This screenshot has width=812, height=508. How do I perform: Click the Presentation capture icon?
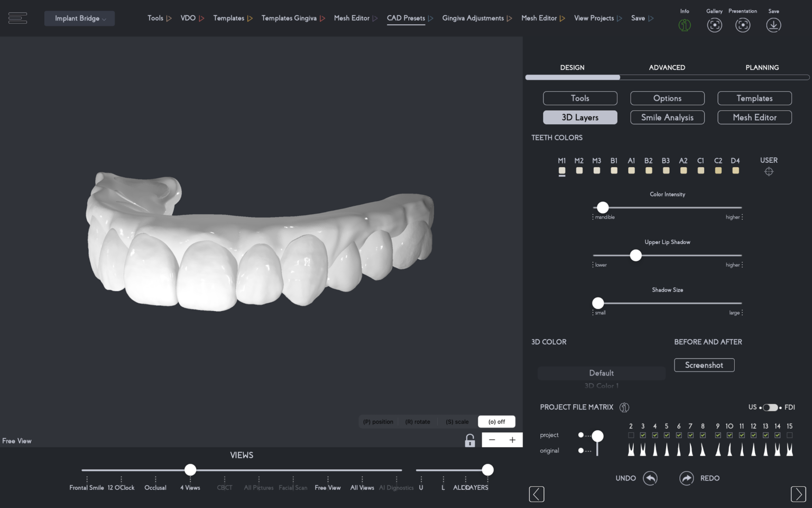tap(743, 24)
